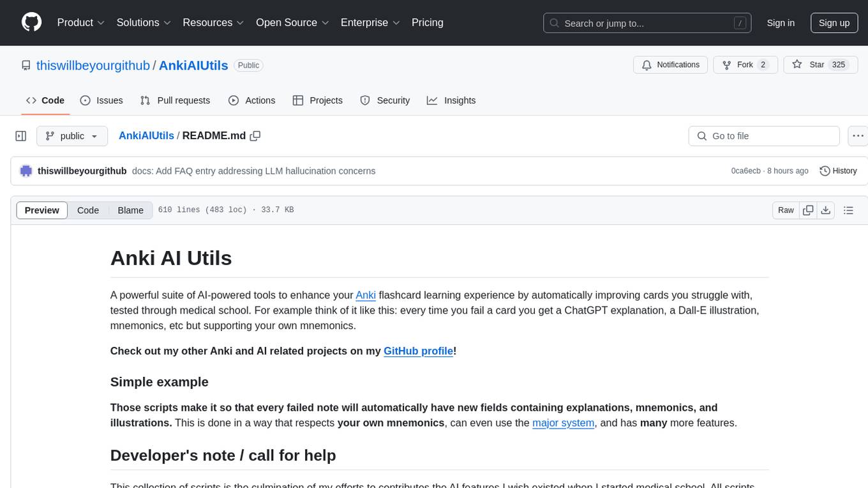Open thiswillbeyourgithub commit author link
Image resolution: width=868 pixels, height=488 pixels.
pyautogui.click(x=82, y=171)
